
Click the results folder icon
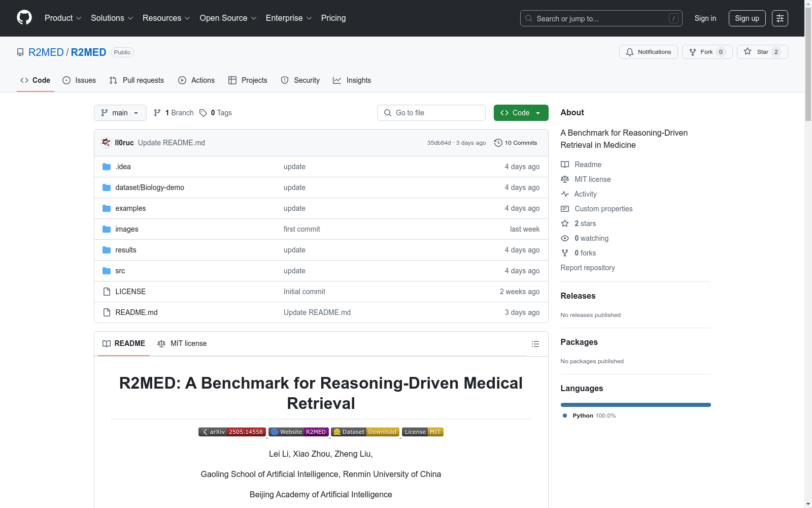tap(107, 250)
